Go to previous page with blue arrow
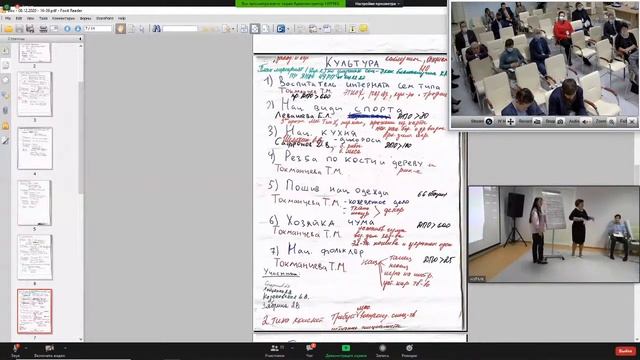The image size is (640, 360). (67, 29)
